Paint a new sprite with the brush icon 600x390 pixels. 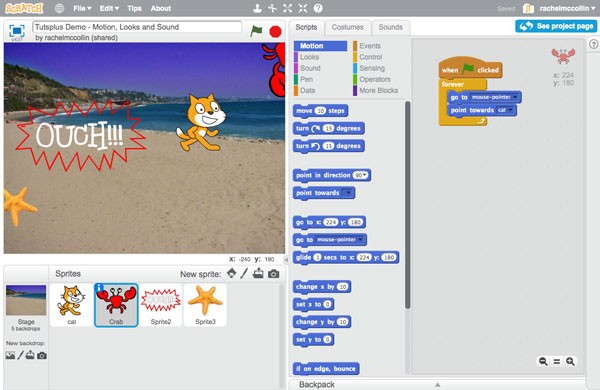244,273
